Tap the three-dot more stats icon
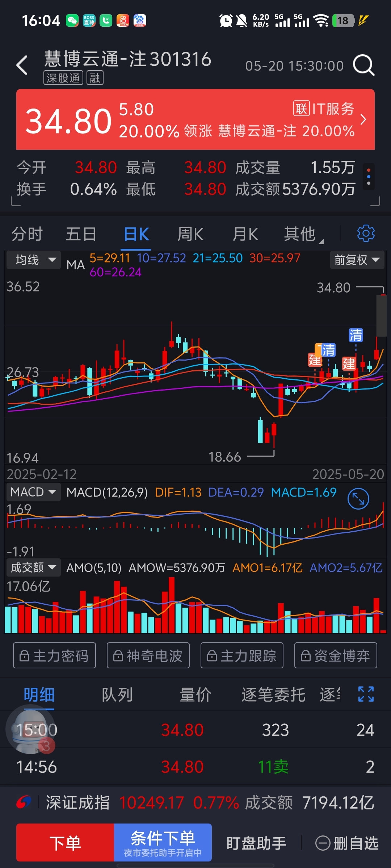 pyautogui.click(x=369, y=177)
